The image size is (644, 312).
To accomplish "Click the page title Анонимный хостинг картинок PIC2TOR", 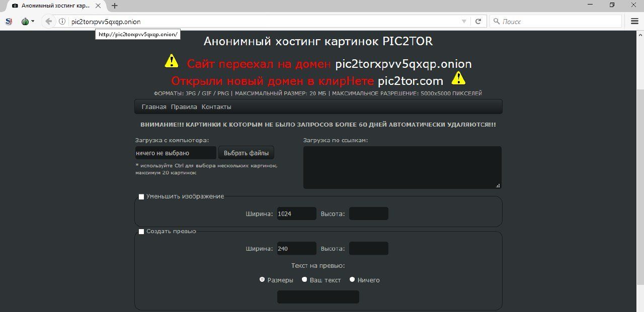I will point(318,41).
